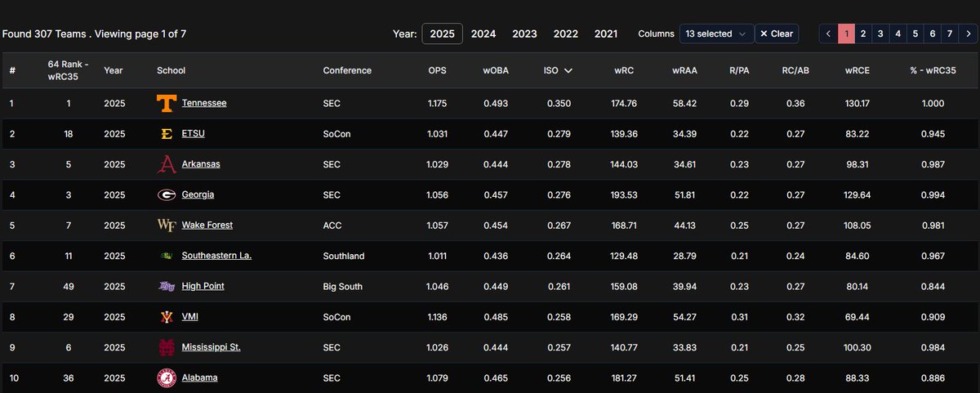Switch to the 2024 year tab
This screenshot has width=980, height=393.
[483, 33]
